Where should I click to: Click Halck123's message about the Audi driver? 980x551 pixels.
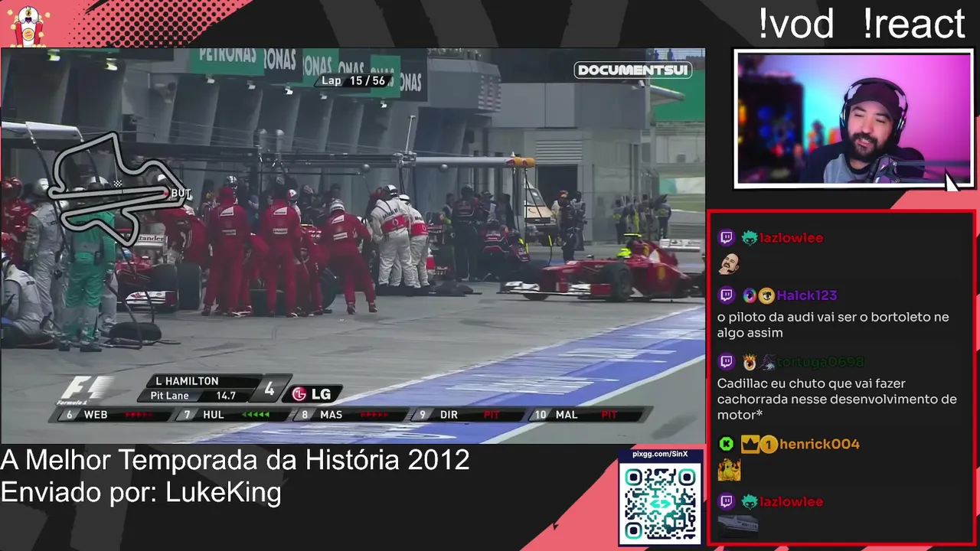(833, 325)
